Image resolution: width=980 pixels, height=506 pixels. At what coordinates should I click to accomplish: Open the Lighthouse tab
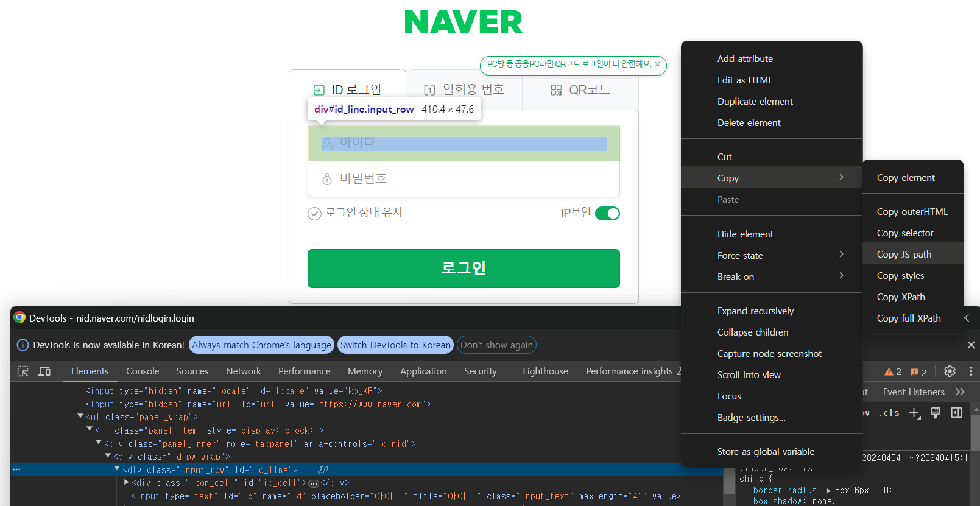[x=545, y=371]
